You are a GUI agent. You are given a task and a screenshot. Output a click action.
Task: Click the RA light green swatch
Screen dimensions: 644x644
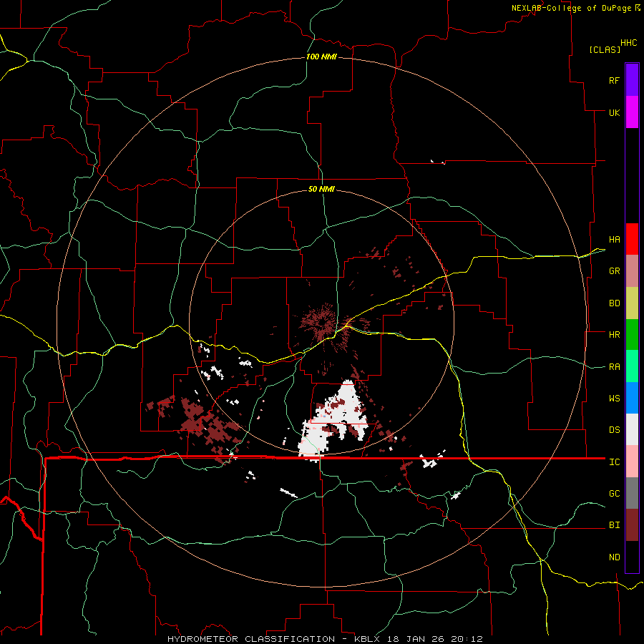pyautogui.click(x=632, y=366)
